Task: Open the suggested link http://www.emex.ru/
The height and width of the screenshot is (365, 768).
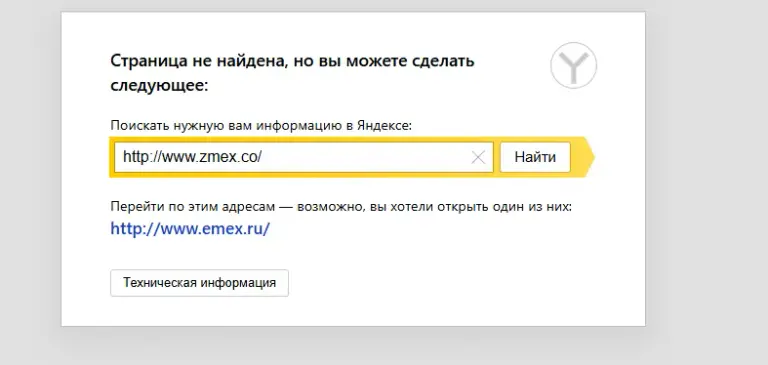Action: click(190, 229)
